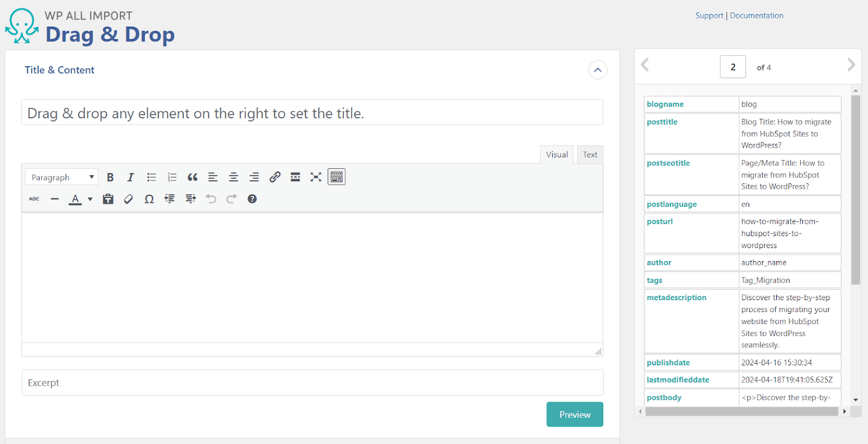Open the Support link
This screenshot has height=444, width=868.
pos(710,16)
